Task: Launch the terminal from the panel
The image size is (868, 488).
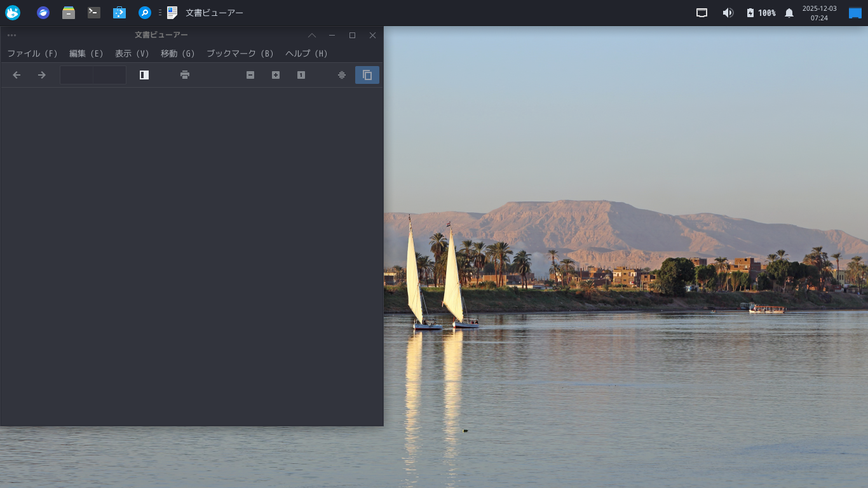Action: point(94,13)
